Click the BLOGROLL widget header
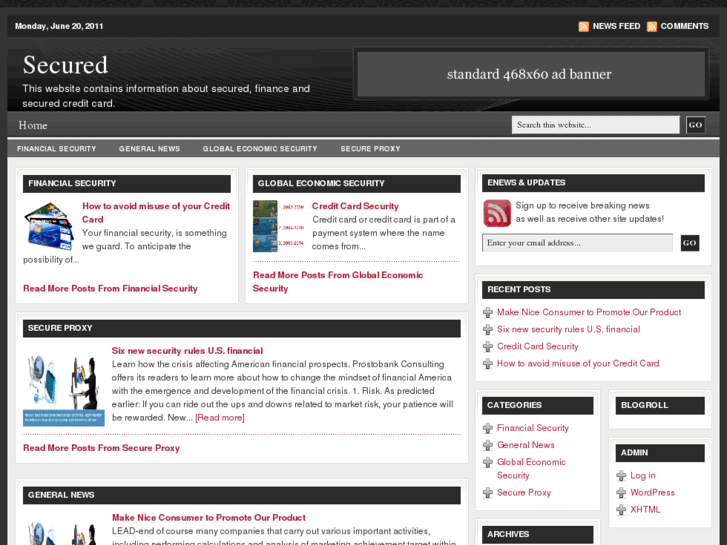The height and width of the screenshot is (545, 727). coord(660,405)
